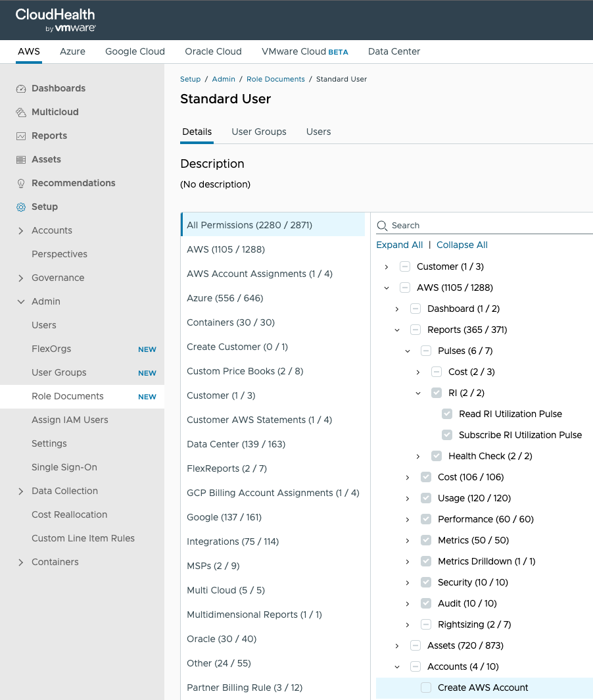
Task: Toggle the Create AWS Account checkbox
Action: 426,687
